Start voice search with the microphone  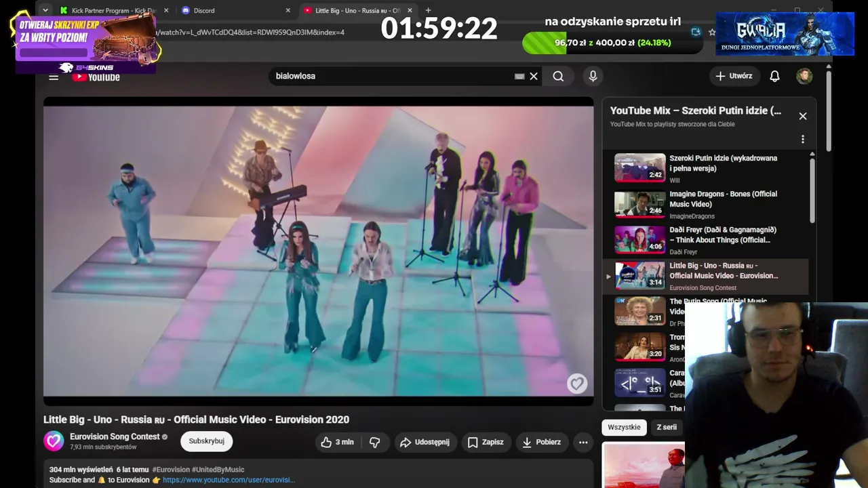(593, 77)
